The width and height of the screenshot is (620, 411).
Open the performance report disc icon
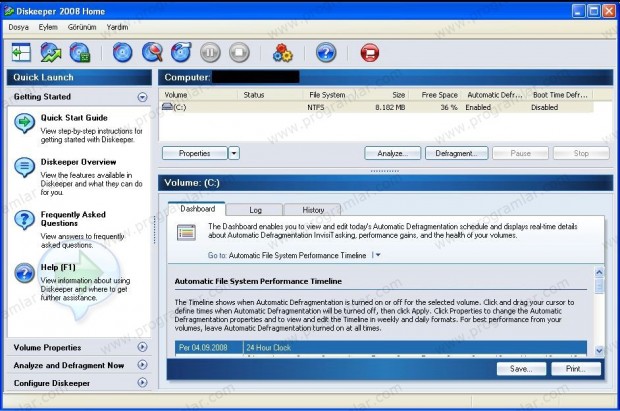click(x=51, y=53)
